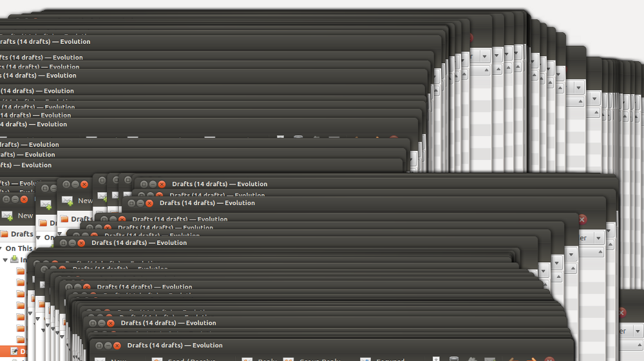Click the Drafts folder header in the leftmost window
This screenshot has width=644, height=361.
17,234
